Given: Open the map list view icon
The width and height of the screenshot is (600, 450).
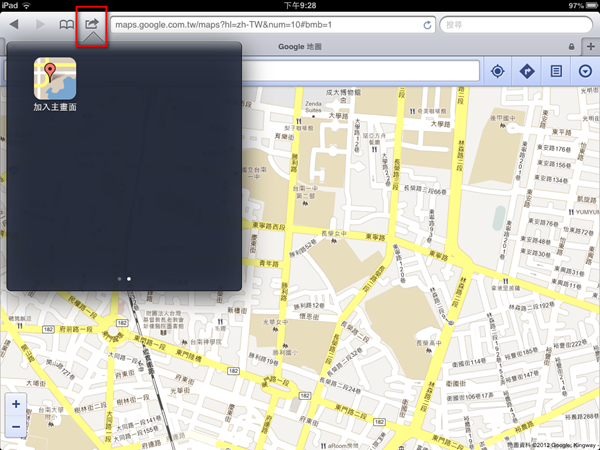Looking at the screenshot, I should [557, 71].
